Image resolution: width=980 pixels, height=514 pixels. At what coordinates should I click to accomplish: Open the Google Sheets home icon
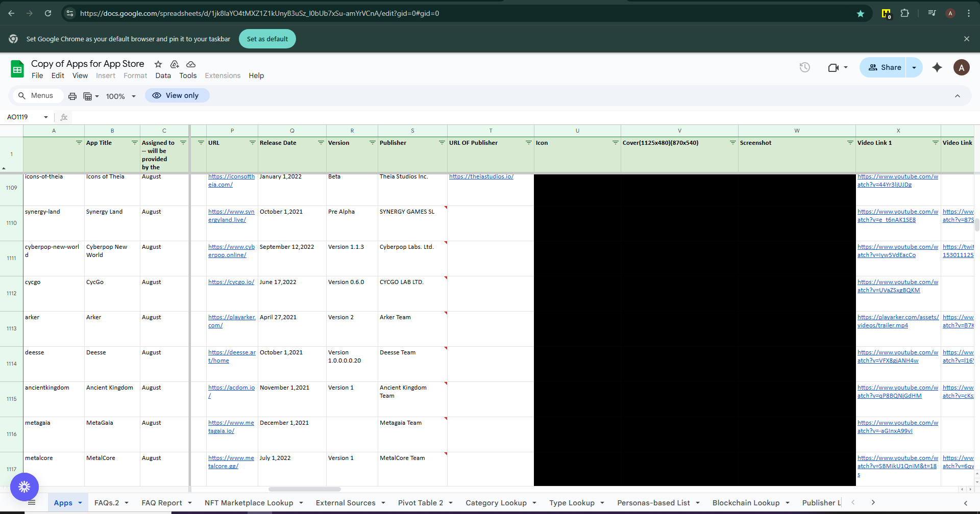[17, 69]
